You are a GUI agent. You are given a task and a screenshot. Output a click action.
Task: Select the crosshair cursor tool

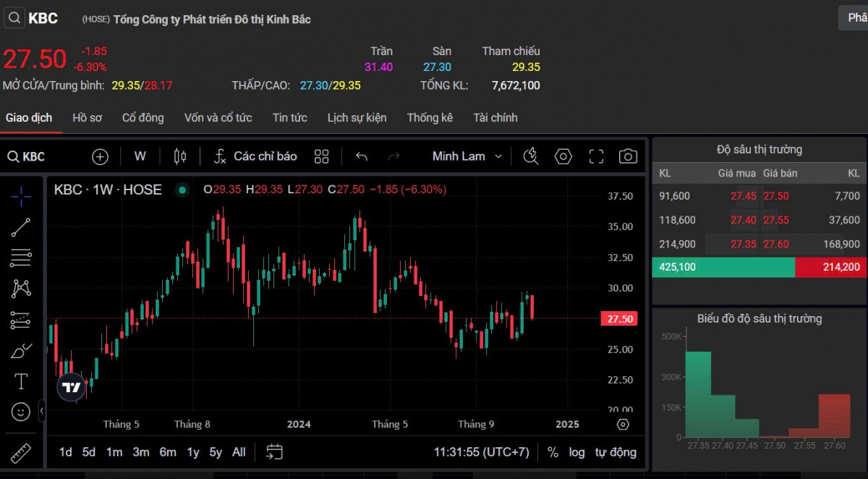pyautogui.click(x=21, y=195)
